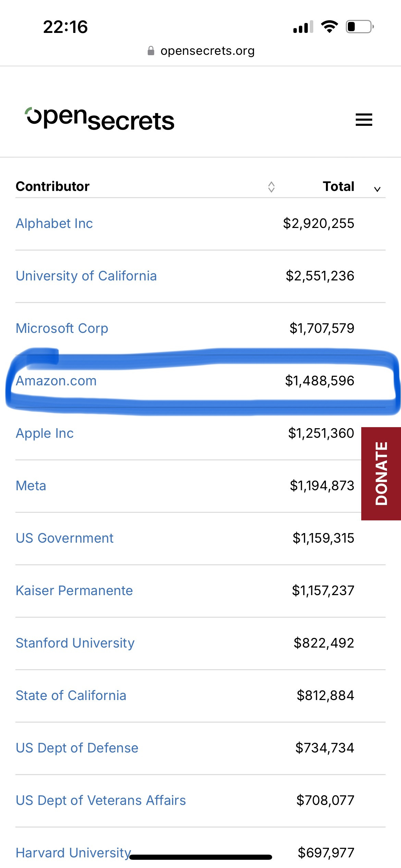Open the Amazon.com contributor link
Image resolution: width=401 pixels, height=868 pixels.
click(56, 381)
